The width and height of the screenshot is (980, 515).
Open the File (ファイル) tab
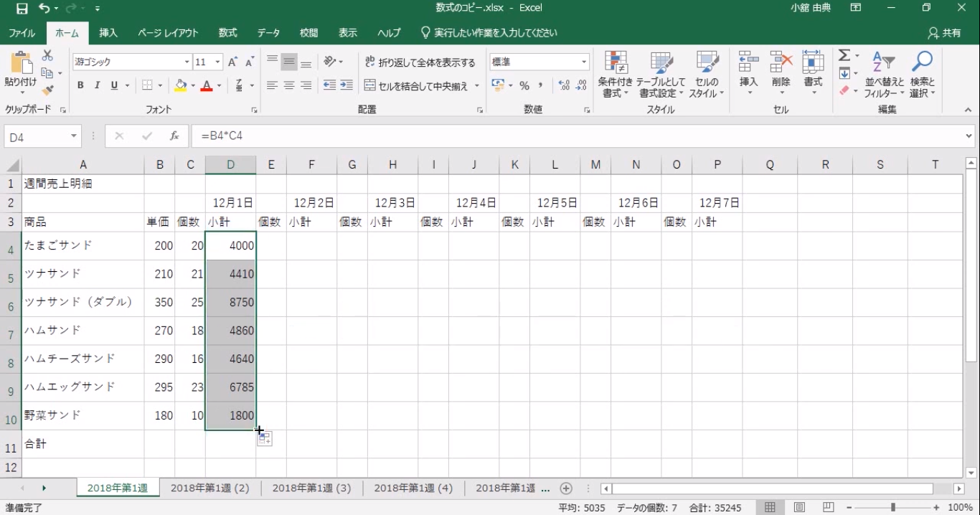click(22, 33)
